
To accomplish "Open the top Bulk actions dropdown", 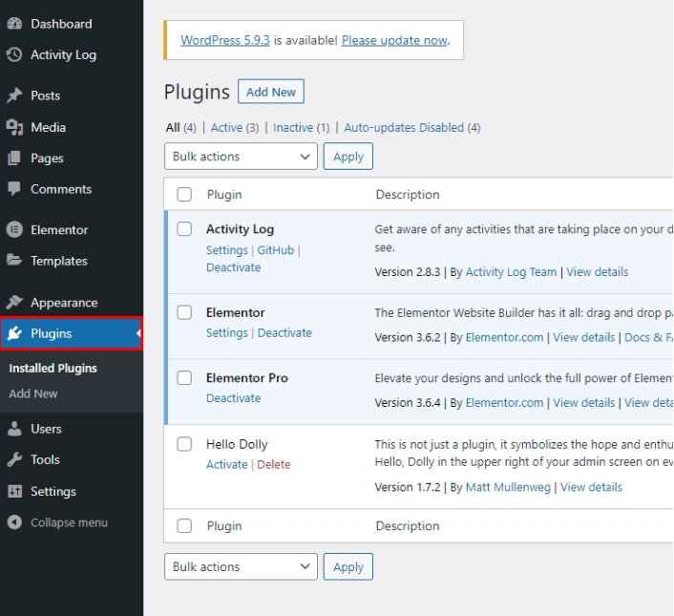I will point(241,157).
